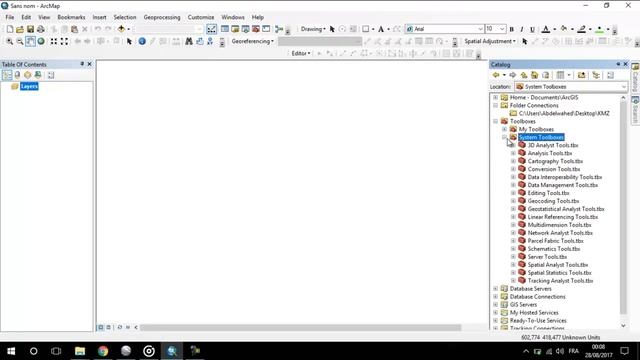Open the Spatial Adjustment dropdown

(490, 41)
